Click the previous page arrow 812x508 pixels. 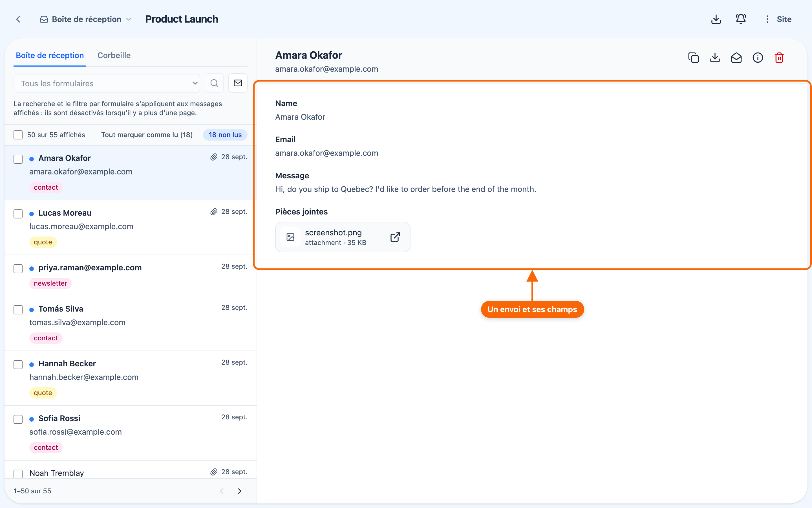tap(222, 491)
